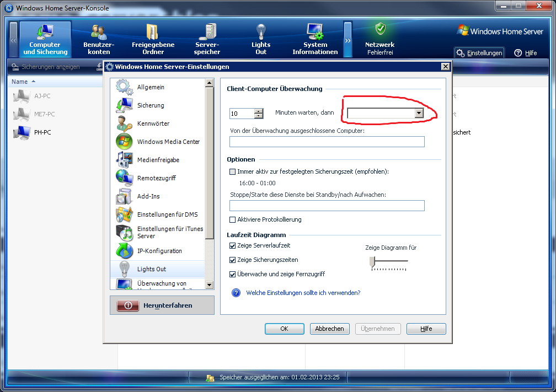Screen dimensions: 556x392
Task: Click the Einstellungen für DMS icon
Action: (x=124, y=214)
